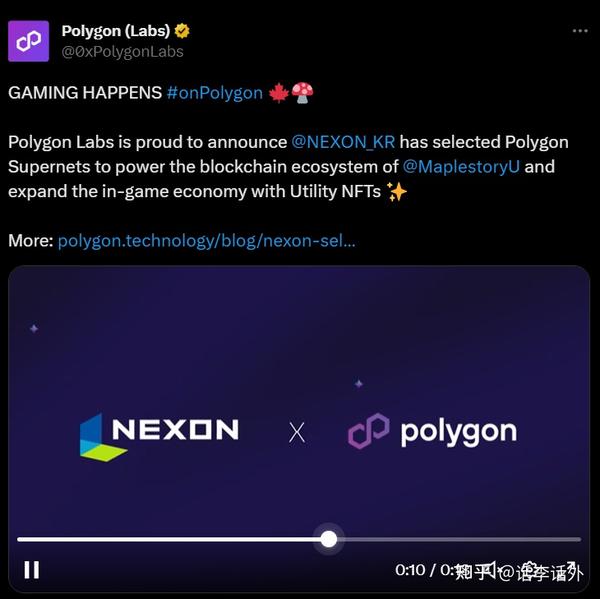
Task: Open the video settings gear
Action: point(530,570)
